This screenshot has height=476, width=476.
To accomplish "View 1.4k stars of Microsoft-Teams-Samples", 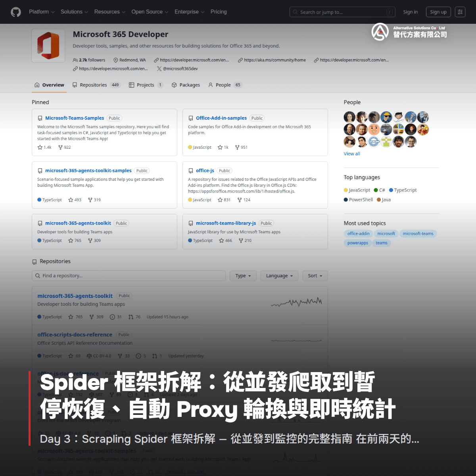I will (44, 147).
